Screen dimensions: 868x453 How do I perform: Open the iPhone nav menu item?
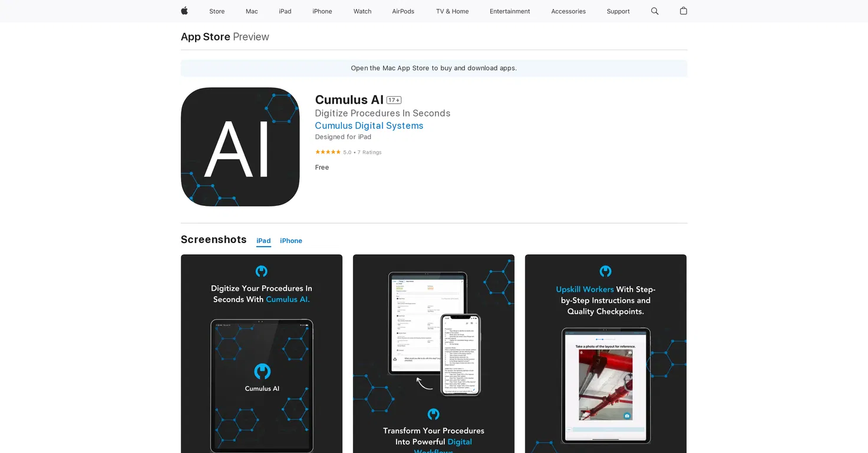(322, 11)
